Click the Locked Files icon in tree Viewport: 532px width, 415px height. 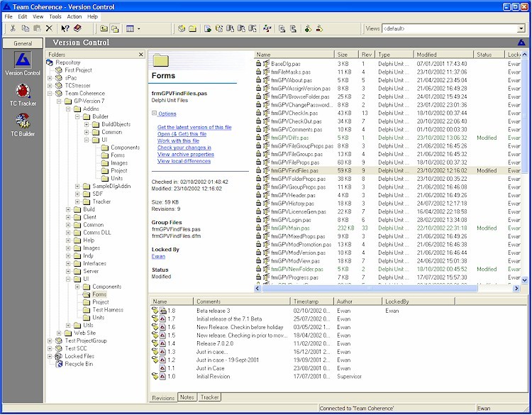pyautogui.click(x=59, y=356)
